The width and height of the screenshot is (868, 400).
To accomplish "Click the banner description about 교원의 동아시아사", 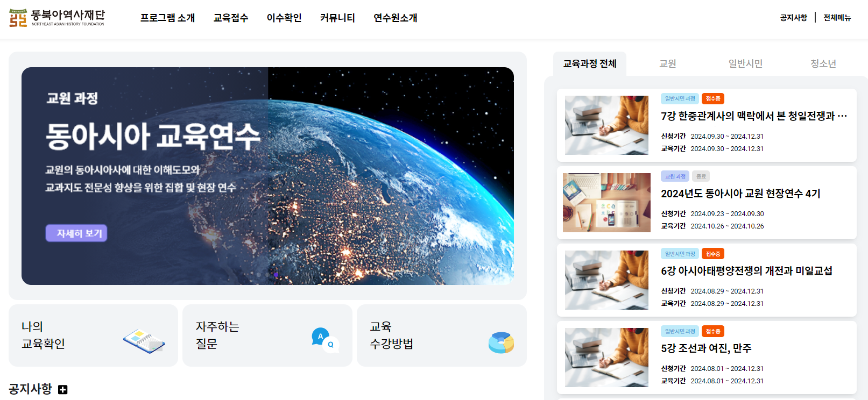I will click(x=140, y=179).
